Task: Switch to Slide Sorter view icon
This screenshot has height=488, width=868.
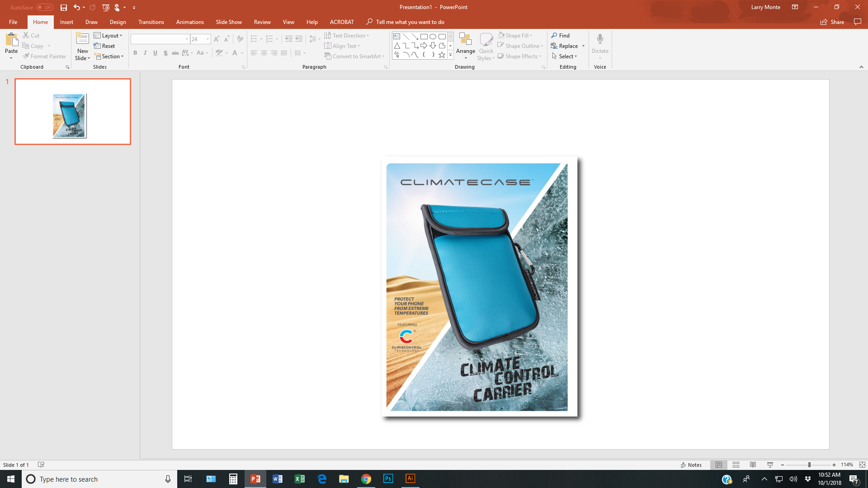Action: point(736,465)
